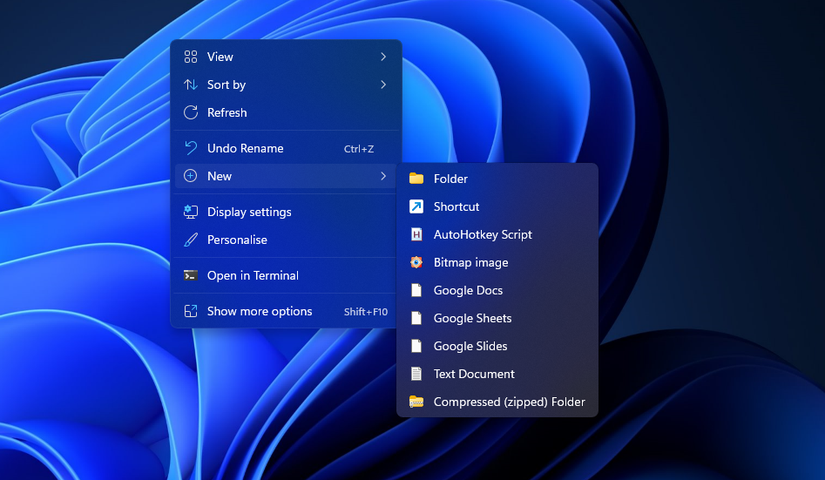The height and width of the screenshot is (480, 825).
Task: Click the New plus-circle icon
Action: pos(190,176)
